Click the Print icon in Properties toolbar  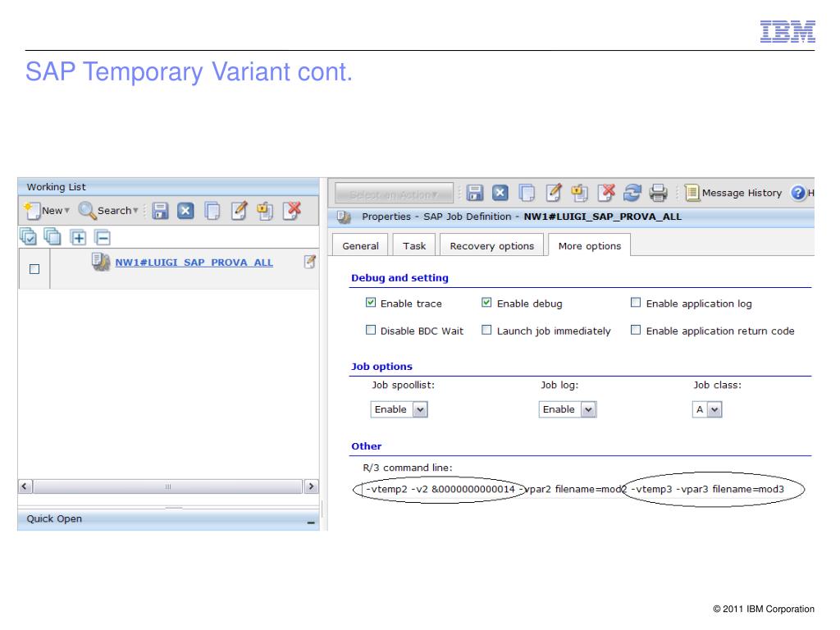(x=658, y=192)
